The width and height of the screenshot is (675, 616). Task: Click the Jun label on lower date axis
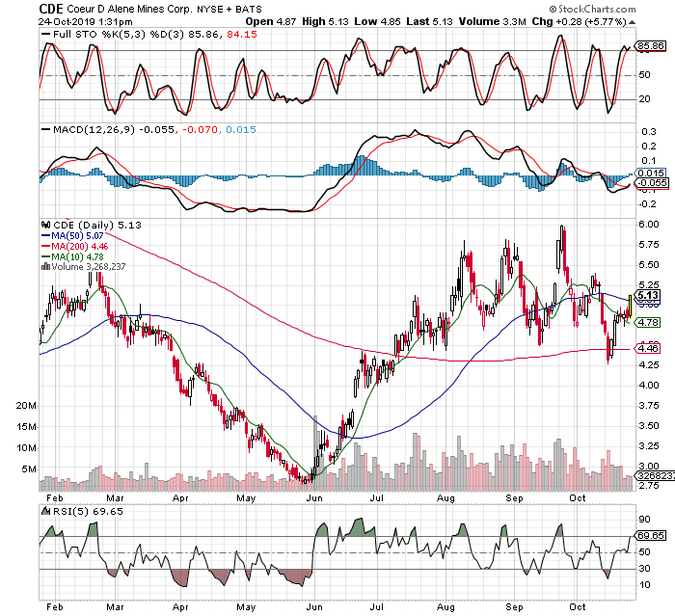click(313, 607)
